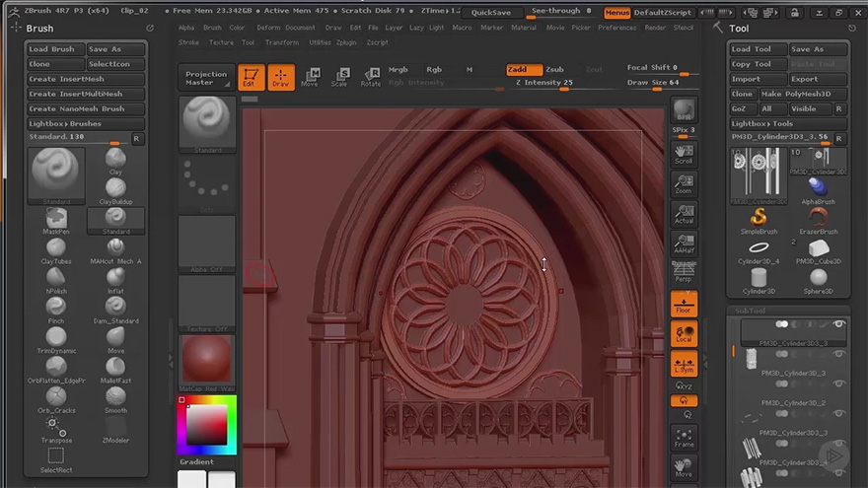The image size is (868, 488).
Task: Toggle Zadd mode
Action: pyautogui.click(x=524, y=69)
